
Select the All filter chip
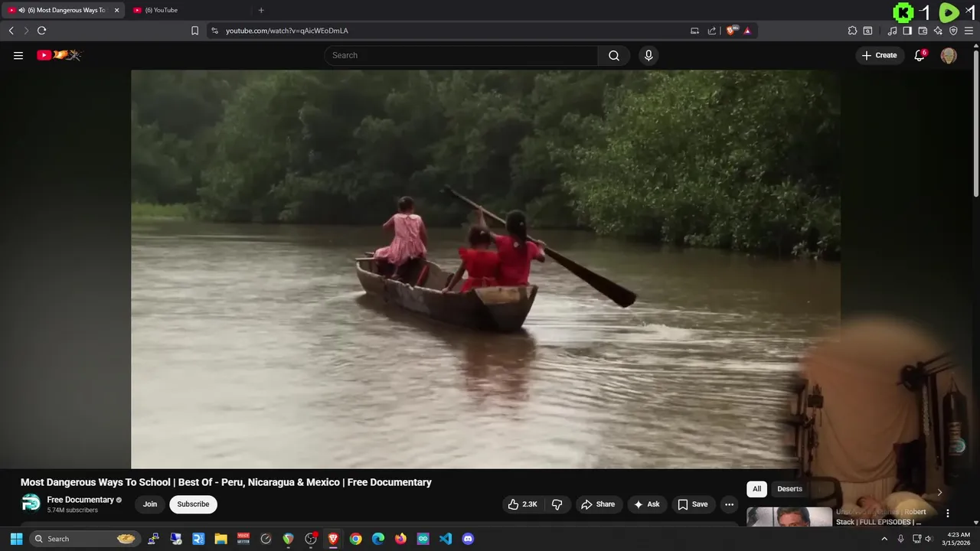756,489
